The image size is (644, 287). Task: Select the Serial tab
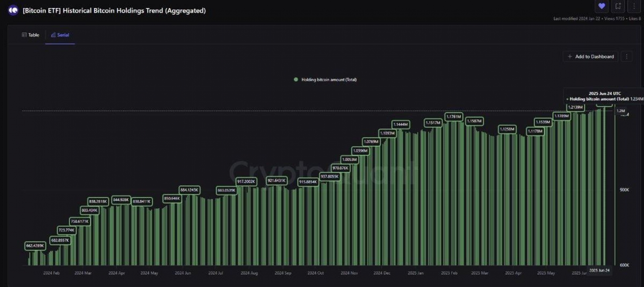(60, 35)
